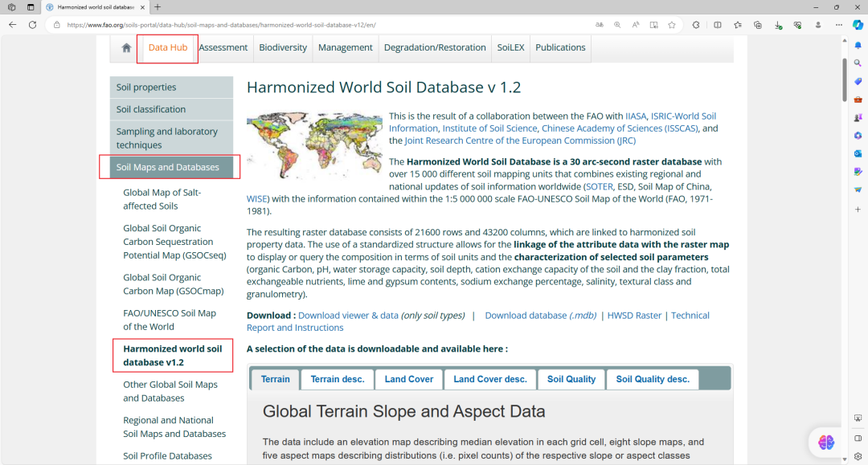Open Browser essentials heart icon

pyautogui.click(x=798, y=25)
